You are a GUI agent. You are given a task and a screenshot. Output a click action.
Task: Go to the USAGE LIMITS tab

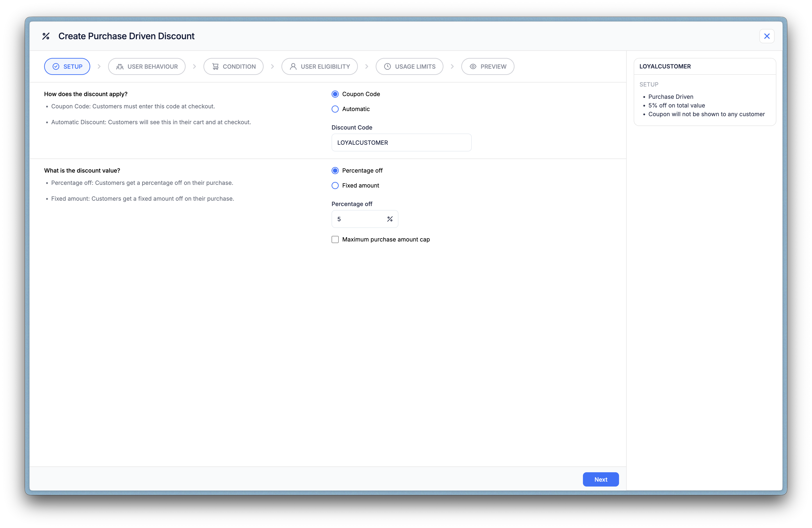tap(409, 66)
